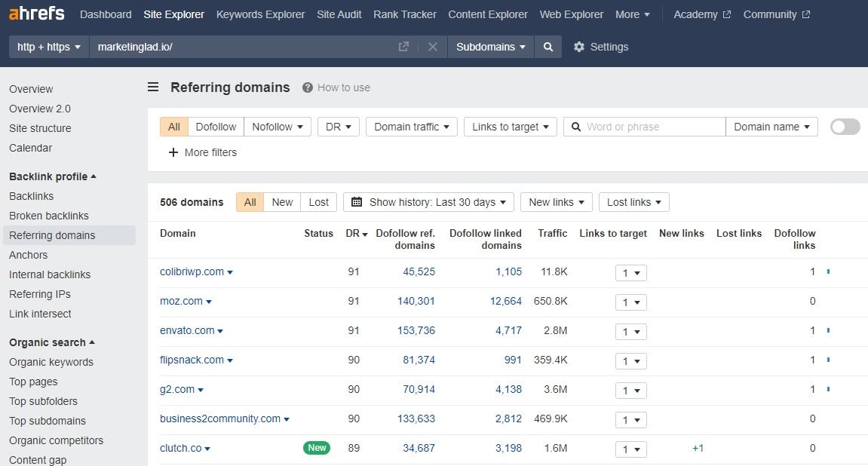
Task: Open Show history: Last 30 days dropdown
Action: pos(428,202)
